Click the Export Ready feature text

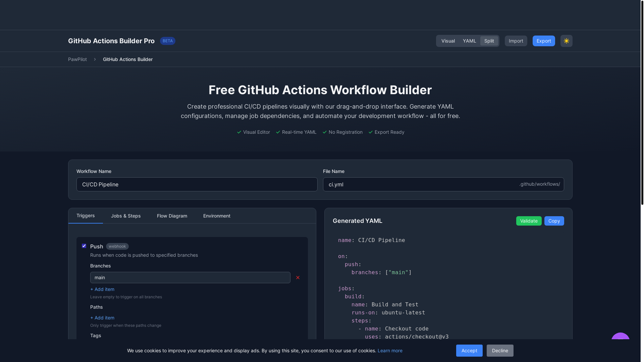click(389, 132)
